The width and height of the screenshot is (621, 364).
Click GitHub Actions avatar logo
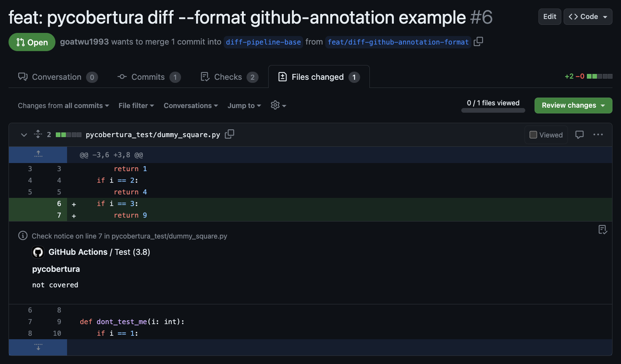38,252
